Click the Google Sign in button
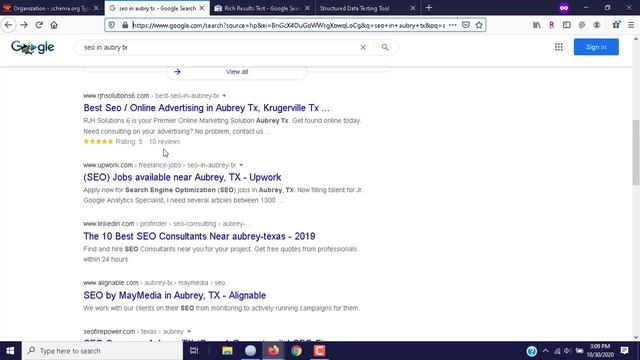The height and width of the screenshot is (360, 640). coord(596,47)
